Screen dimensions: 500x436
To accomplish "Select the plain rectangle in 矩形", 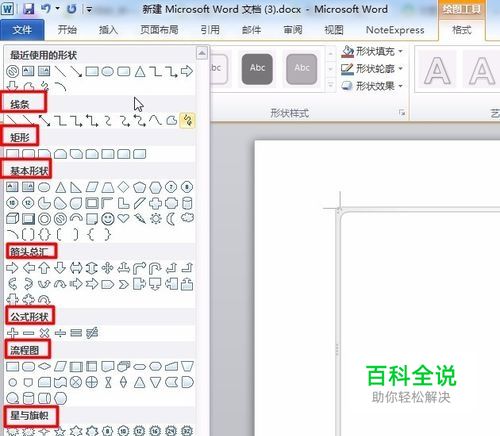I will point(12,154).
